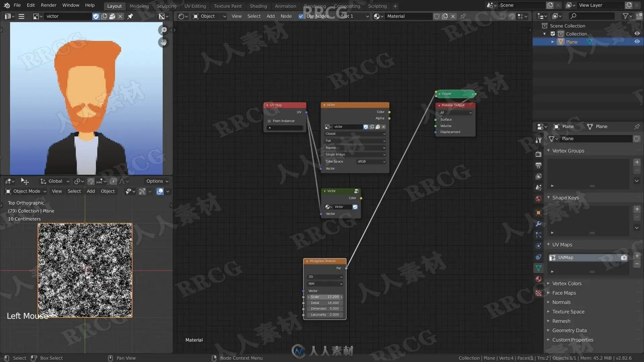644x362 pixels.
Task: Toggle the Use Nodes checkbox
Action: click(x=301, y=16)
